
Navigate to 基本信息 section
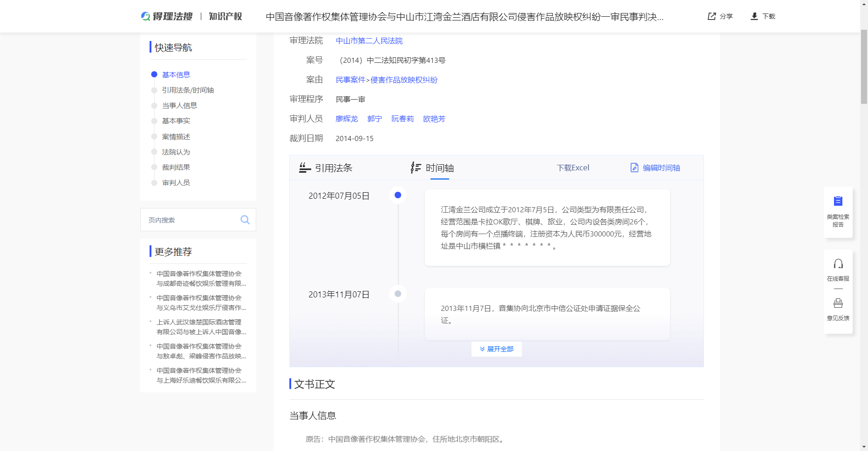(176, 75)
